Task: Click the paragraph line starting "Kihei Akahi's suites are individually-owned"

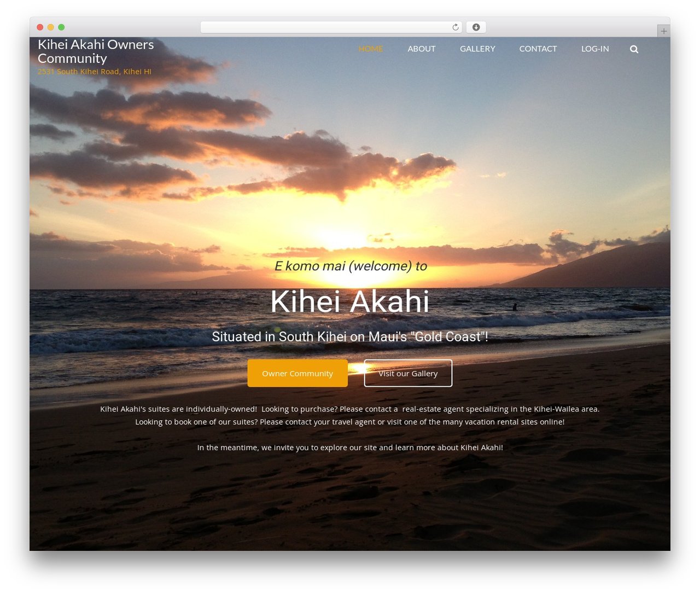Action: tap(350, 409)
